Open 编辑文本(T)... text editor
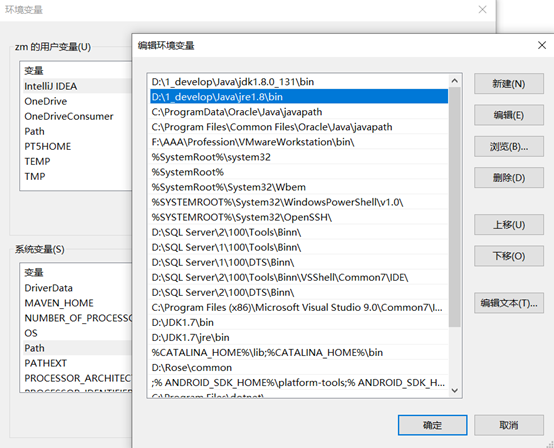This screenshot has width=554, height=448. [508, 303]
